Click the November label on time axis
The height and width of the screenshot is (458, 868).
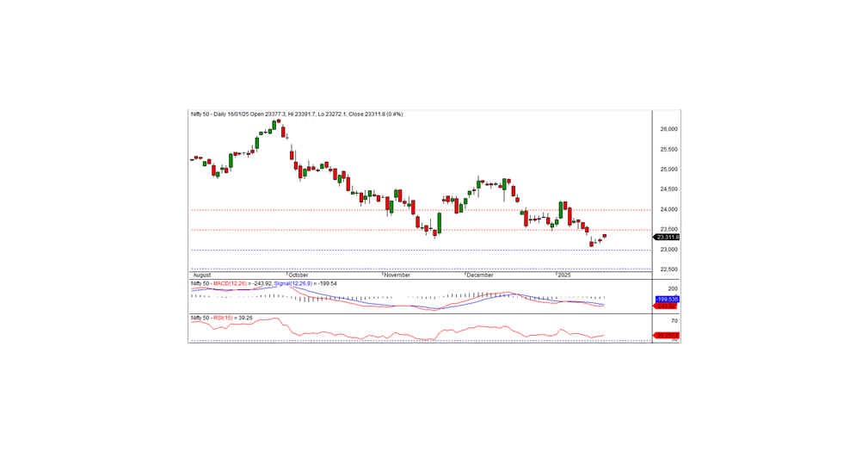click(x=395, y=275)
